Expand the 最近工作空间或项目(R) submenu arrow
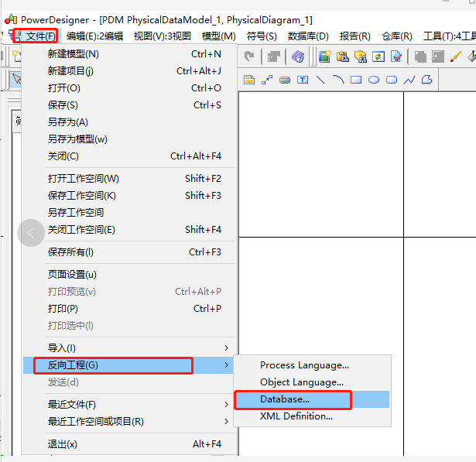The image size is (476, 462). coord(226,421)
